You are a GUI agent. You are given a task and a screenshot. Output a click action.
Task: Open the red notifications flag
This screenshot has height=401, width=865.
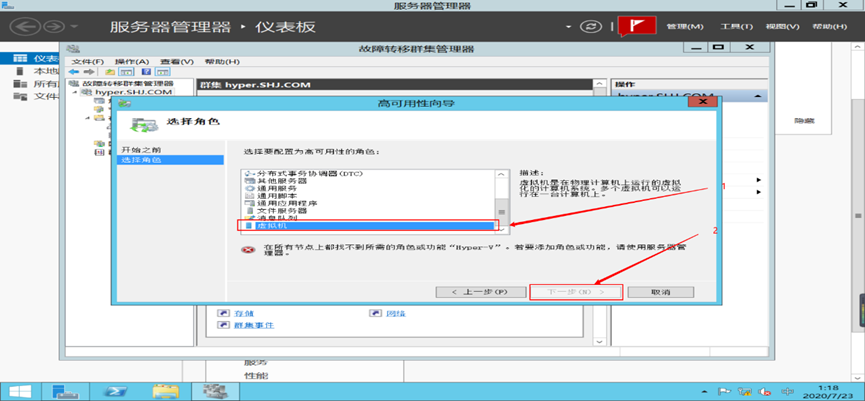tap(637, 26)
